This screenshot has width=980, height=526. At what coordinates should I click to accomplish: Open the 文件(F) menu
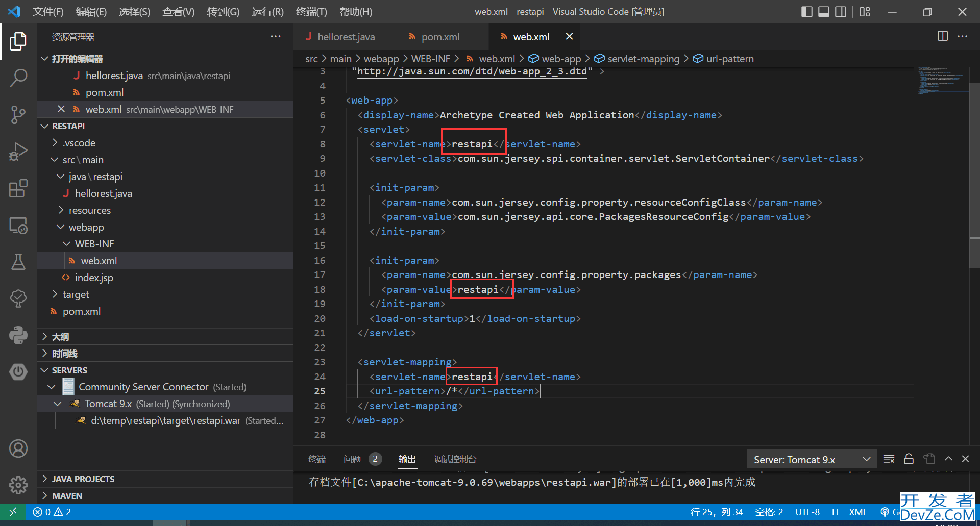[48, 12]
